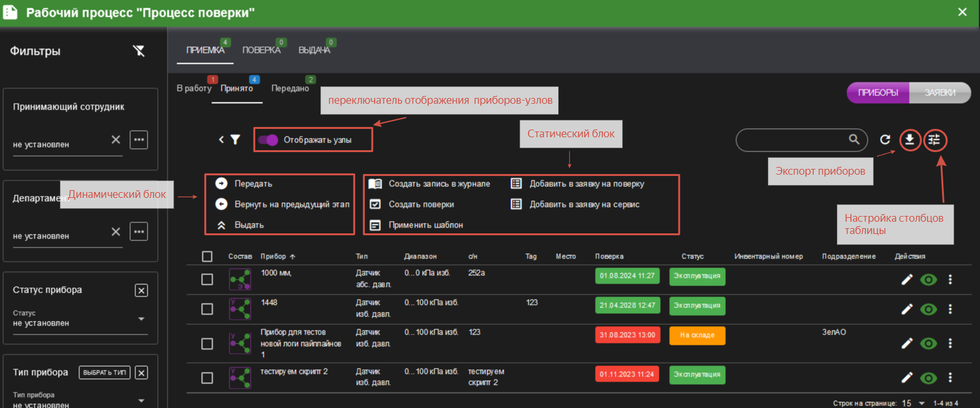
Task: Check the row for 1000 мм
Action: pyautogui.click(x=207, y=279)
